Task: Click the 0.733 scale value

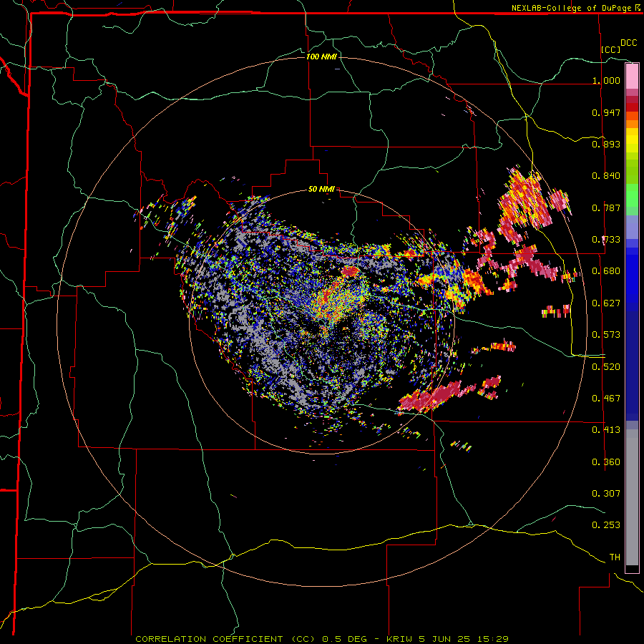Action: click(x=606, y=240)
